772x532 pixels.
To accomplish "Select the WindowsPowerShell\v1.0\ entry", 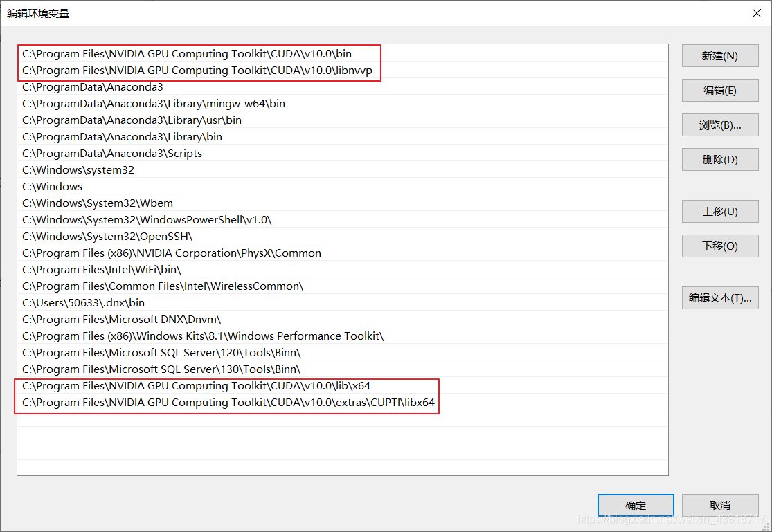I will pos(343,220).
